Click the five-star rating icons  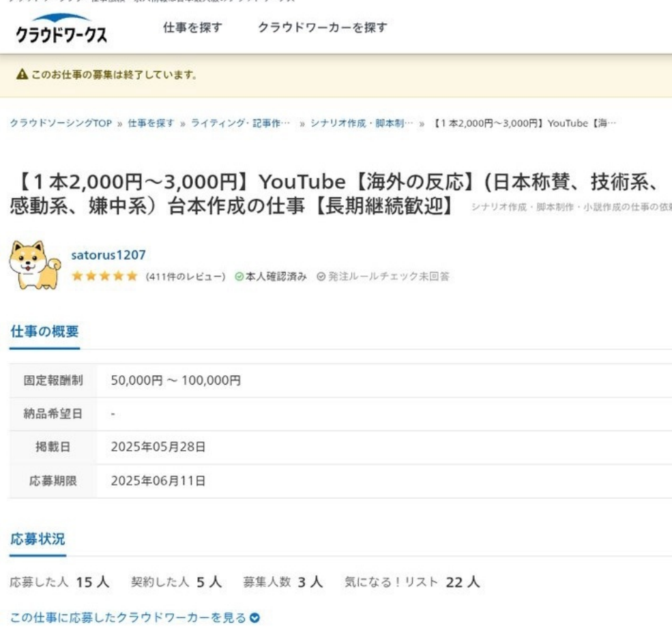click(x=104, y=276)
